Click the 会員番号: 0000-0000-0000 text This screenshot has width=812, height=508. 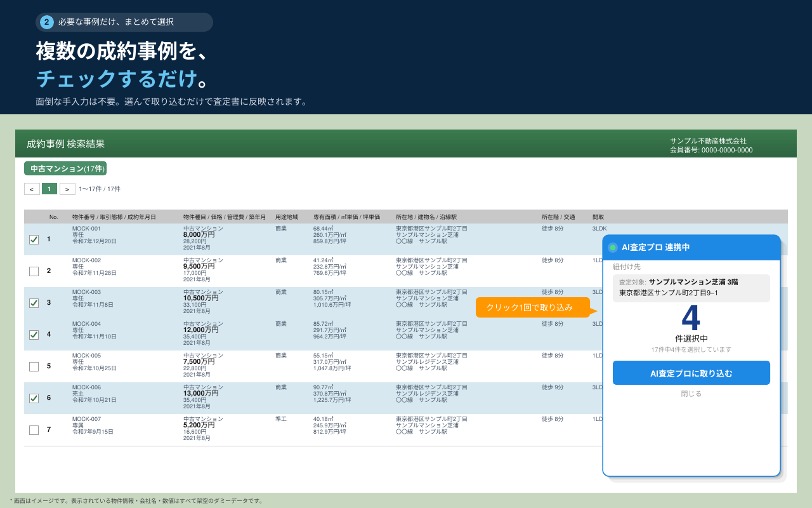click(x=711, y=150)
